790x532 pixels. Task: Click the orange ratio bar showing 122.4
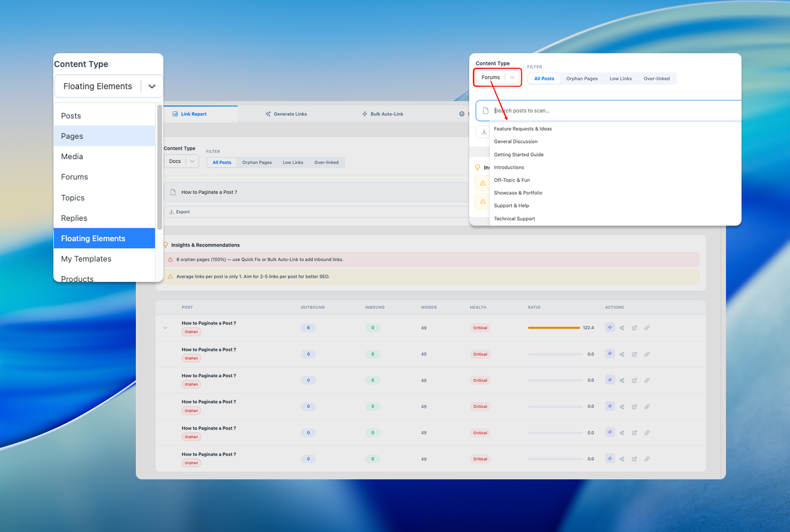click(x=554, y=328)
